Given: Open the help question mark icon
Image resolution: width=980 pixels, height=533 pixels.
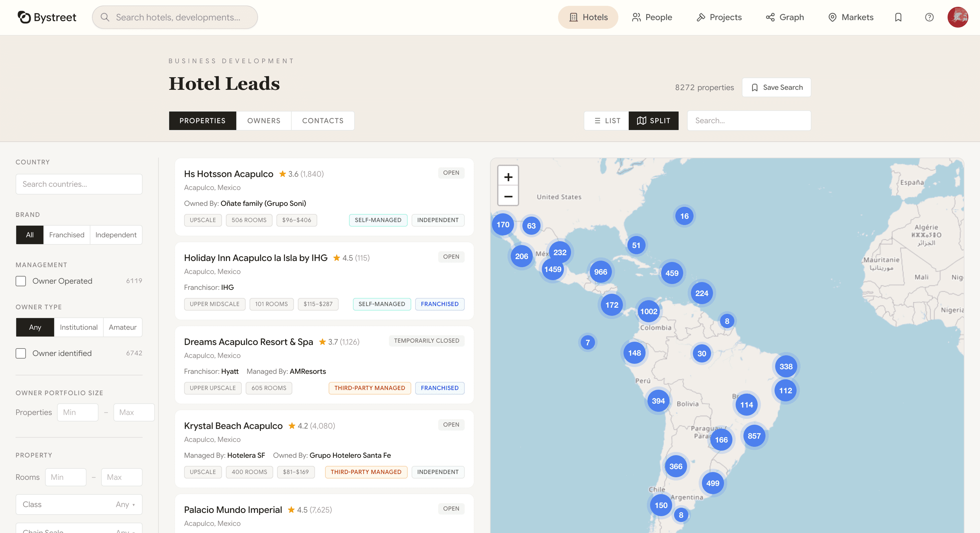Looking at the screenshot, I should [x=929, y=17].
